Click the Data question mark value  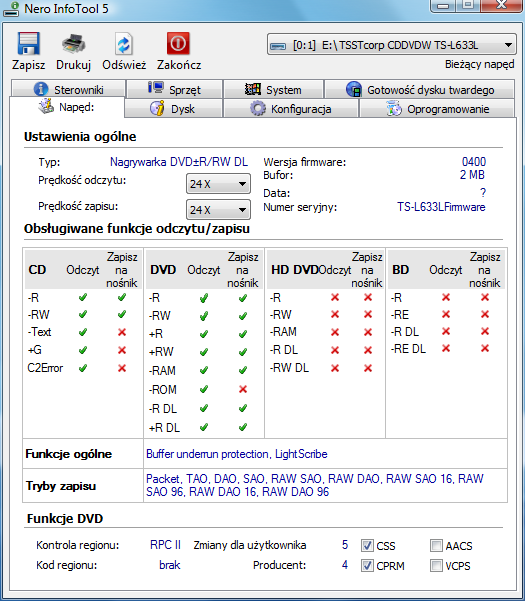tap(483, 192)
